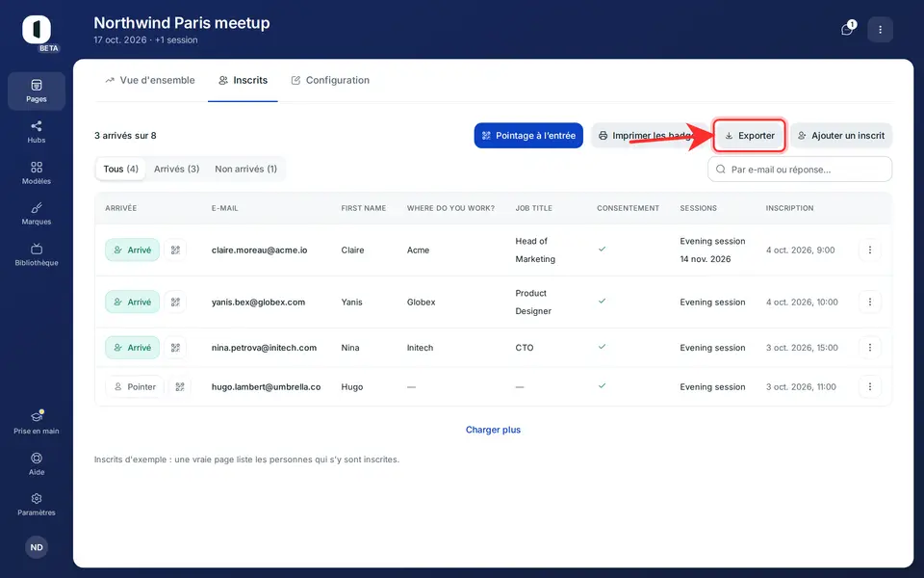
Task: Filter list by Arrivés (3)
Action: click(177, 169)
